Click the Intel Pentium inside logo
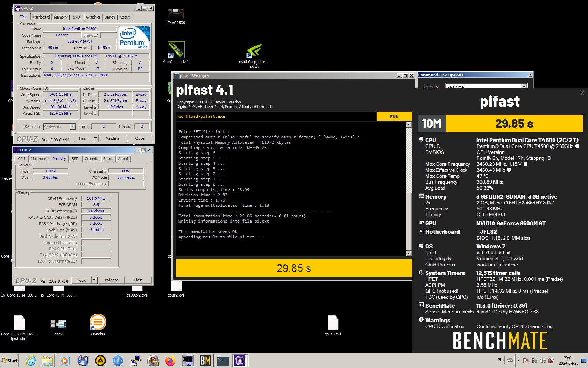 pos(134,38)
